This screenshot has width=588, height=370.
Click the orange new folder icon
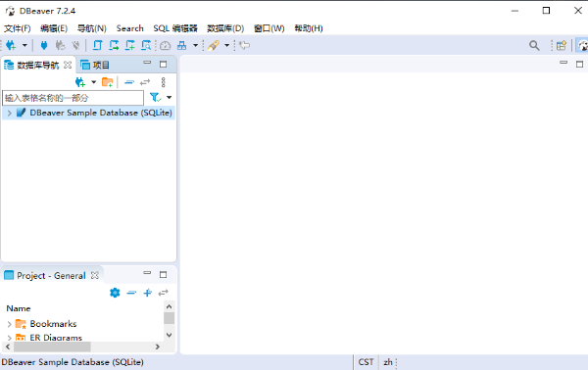pos(108,82)
